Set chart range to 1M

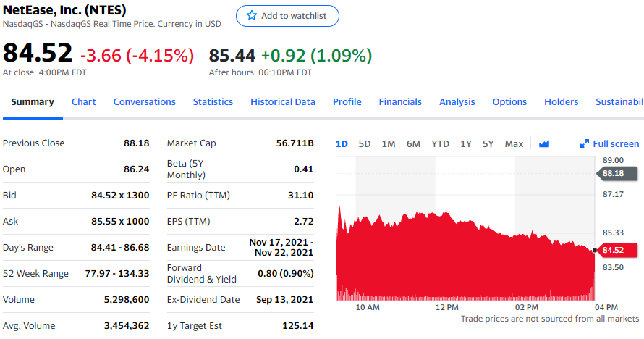(x=389, y=143)
